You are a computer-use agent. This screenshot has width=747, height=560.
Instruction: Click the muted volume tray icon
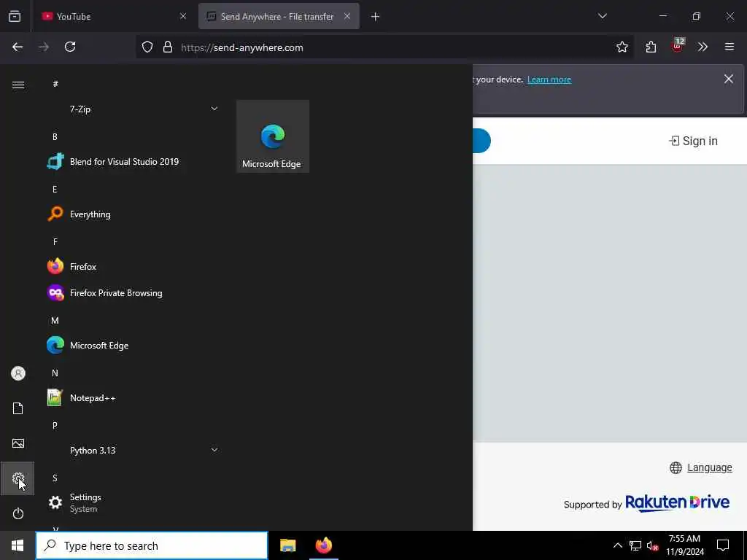[x=652, y=545]
